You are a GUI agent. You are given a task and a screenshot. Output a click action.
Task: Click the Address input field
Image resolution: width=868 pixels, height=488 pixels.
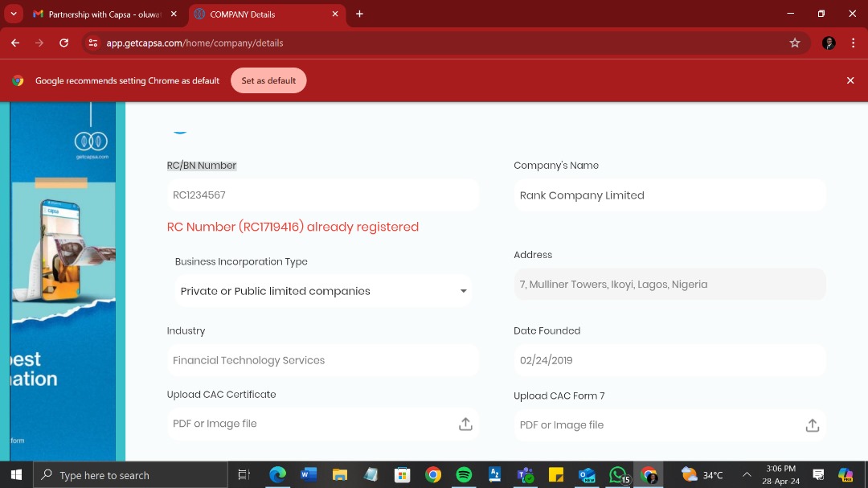(x=669, y=284)
